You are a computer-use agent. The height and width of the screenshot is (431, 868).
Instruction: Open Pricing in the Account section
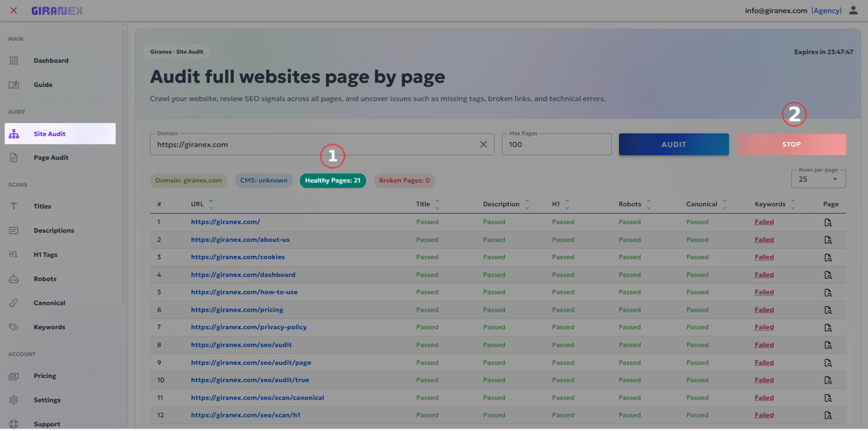pos(60,376)
